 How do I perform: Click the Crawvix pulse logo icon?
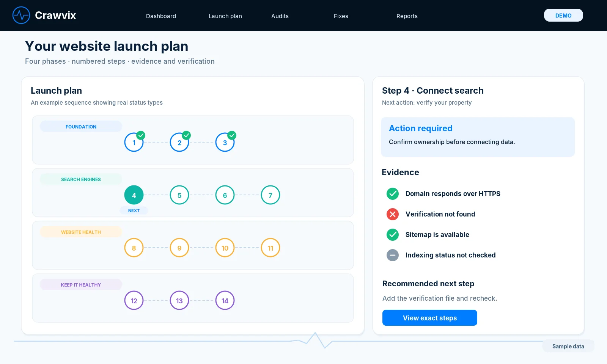coord(21,15)
